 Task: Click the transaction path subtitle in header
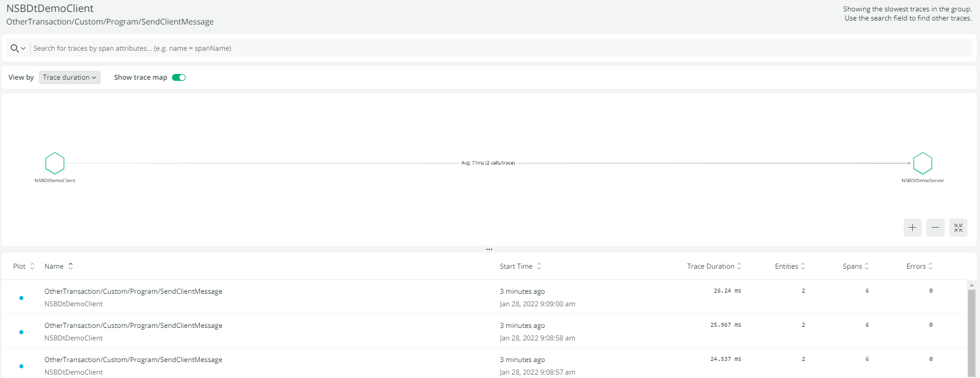coord(110,22)
